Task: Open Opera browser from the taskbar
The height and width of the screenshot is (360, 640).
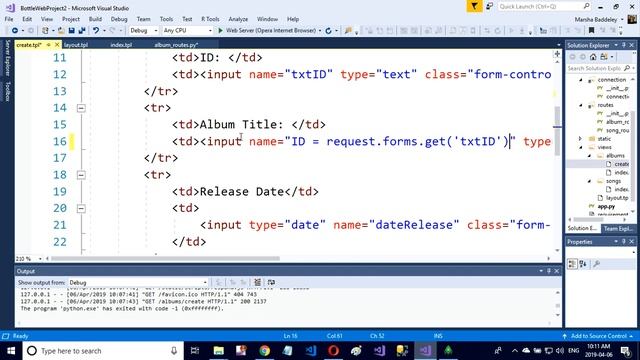Action: [333, 351]
